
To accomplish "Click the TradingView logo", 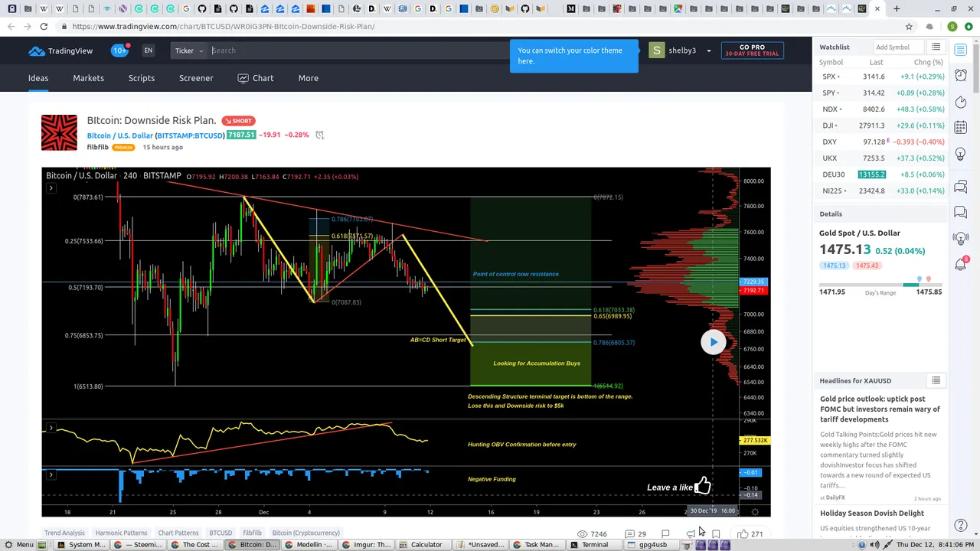I will [x=60, y=51].
